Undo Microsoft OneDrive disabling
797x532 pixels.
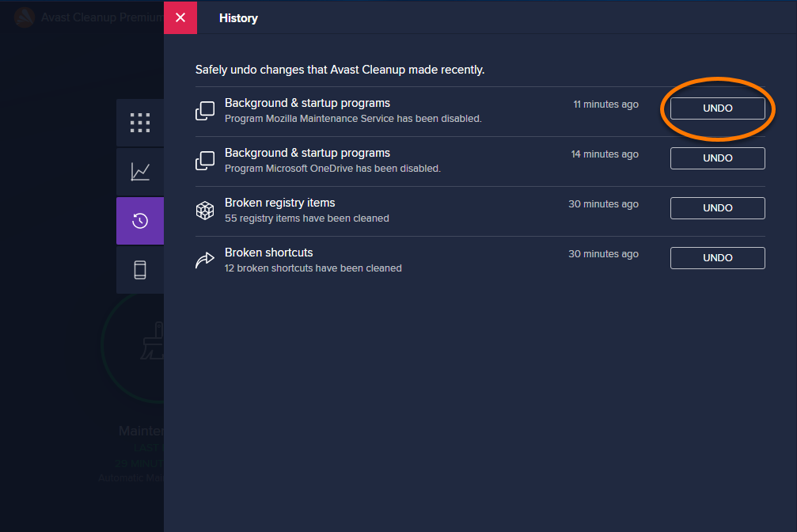(717, 158)
